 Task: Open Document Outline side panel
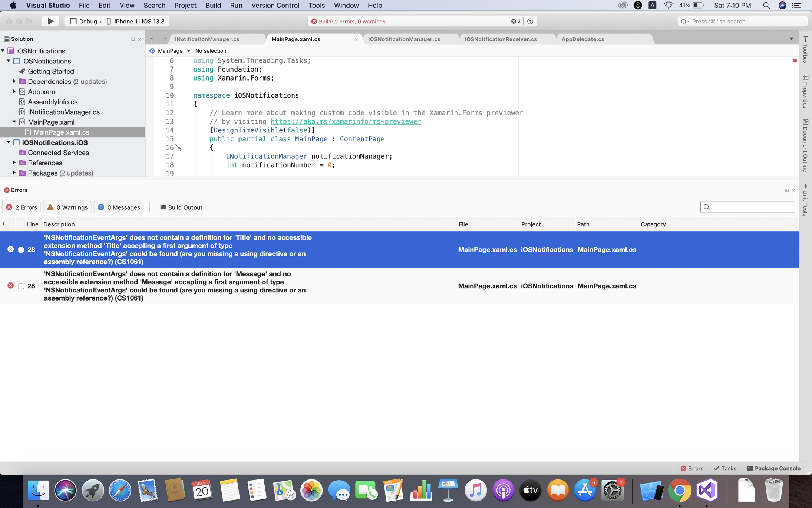[x=805, y=145]
